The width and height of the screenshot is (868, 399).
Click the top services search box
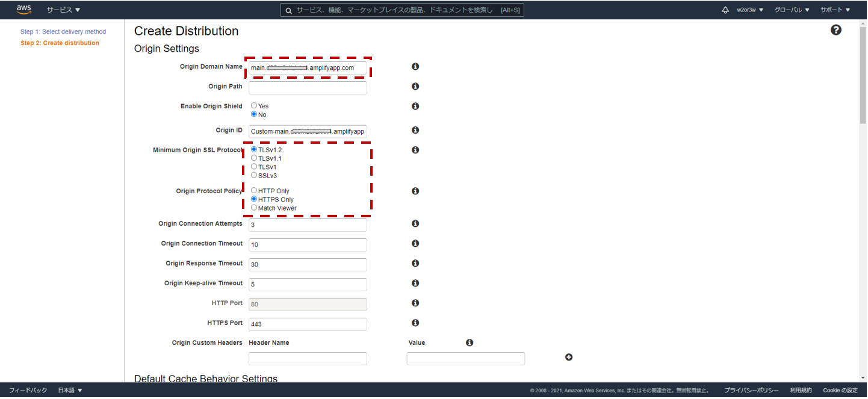tap(402, 10)
